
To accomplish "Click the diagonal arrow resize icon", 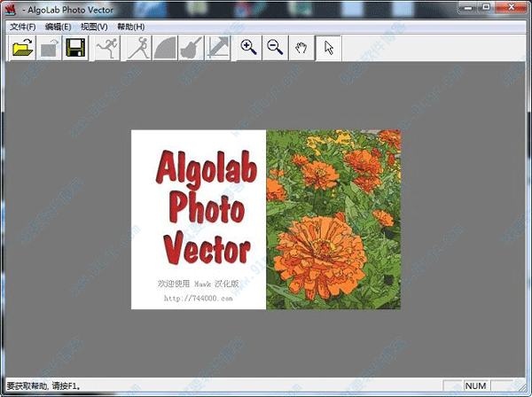I will coord(218,48).
